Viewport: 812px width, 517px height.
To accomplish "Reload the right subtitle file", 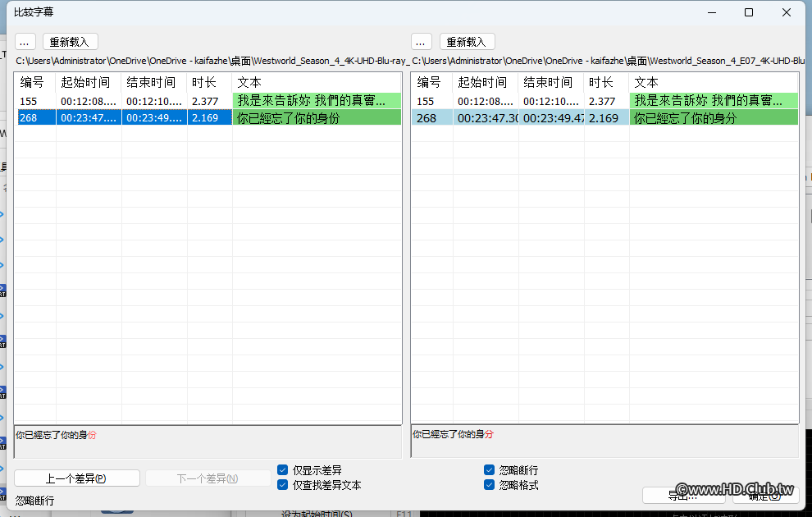I will [468, 42].
